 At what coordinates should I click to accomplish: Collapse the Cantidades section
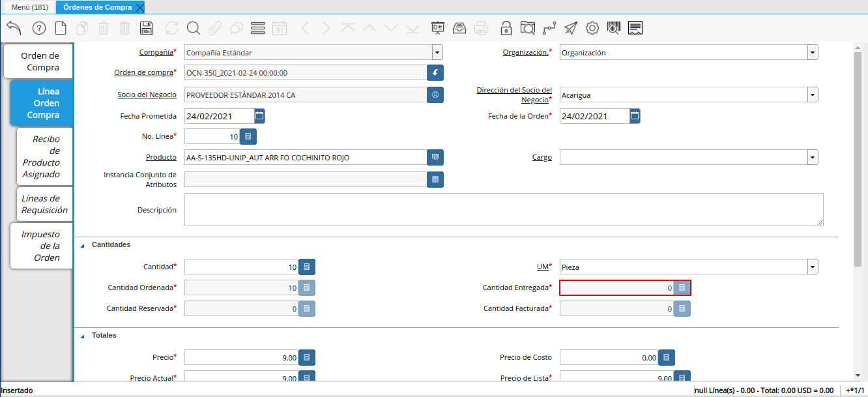coord(82,246)
